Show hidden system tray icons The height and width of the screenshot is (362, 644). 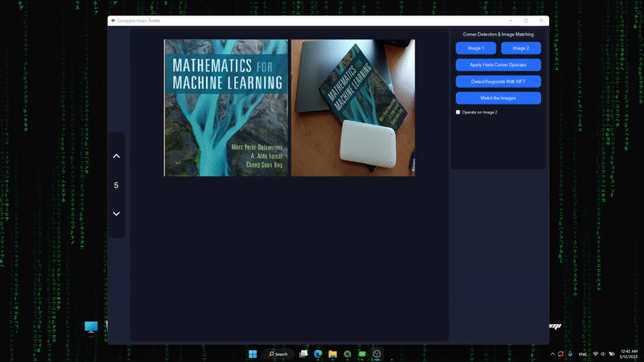(552, 354)
